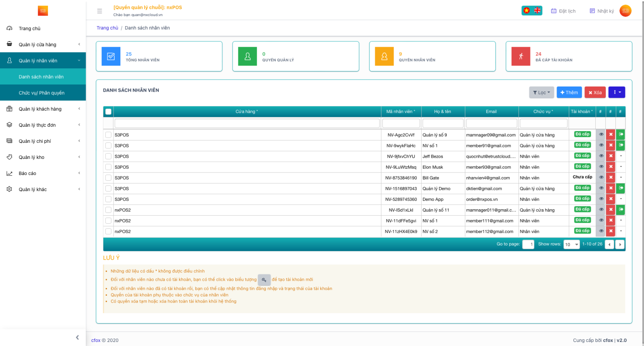The height and width of the screenshot is (346, 644).
Task: Click the Thêm button to add employee
Action: [x=569, y=93]
